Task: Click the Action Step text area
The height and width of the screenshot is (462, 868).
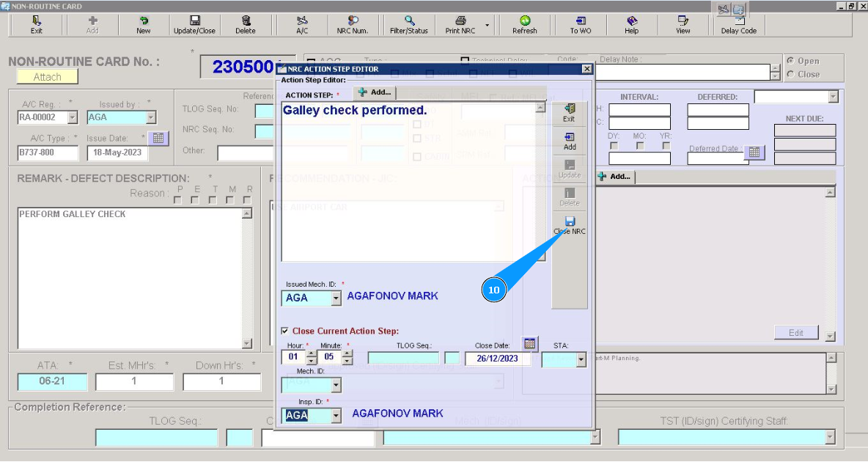Action: point(408,182)
